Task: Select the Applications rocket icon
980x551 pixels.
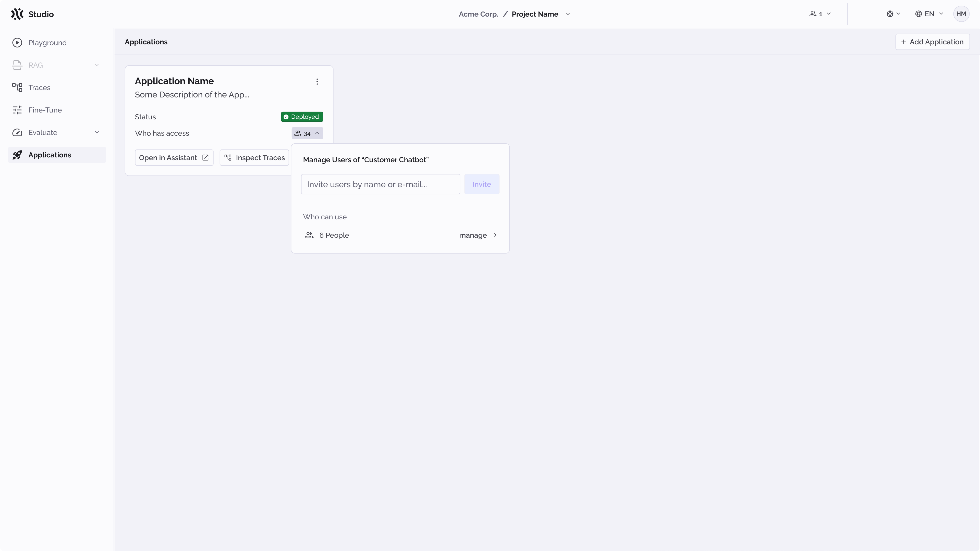Action: (x=18, y=155)
